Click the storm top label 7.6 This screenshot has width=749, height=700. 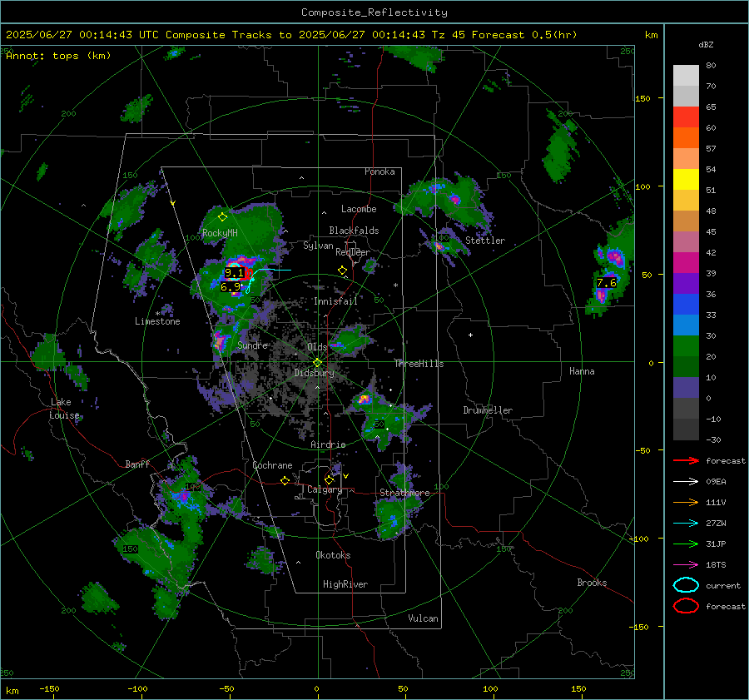607,283
